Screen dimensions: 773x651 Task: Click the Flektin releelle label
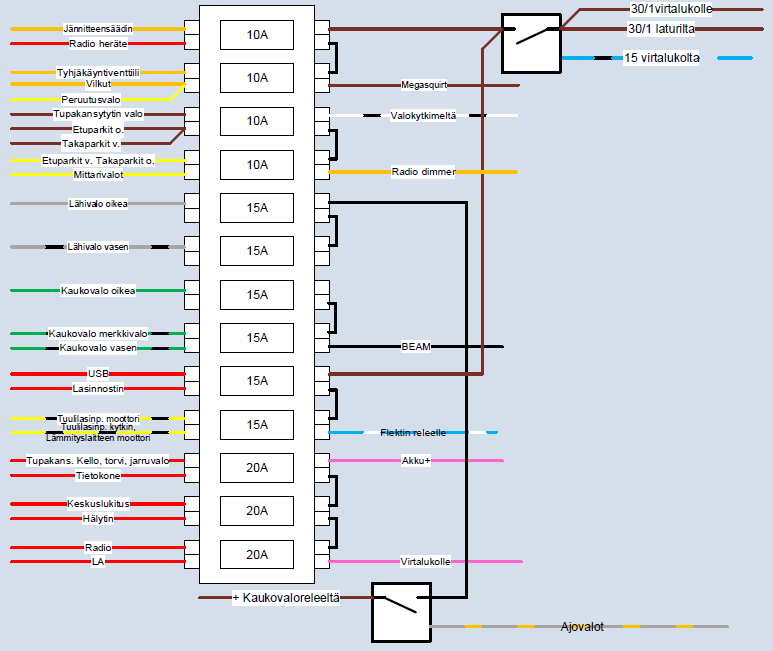tap(413, 433)
